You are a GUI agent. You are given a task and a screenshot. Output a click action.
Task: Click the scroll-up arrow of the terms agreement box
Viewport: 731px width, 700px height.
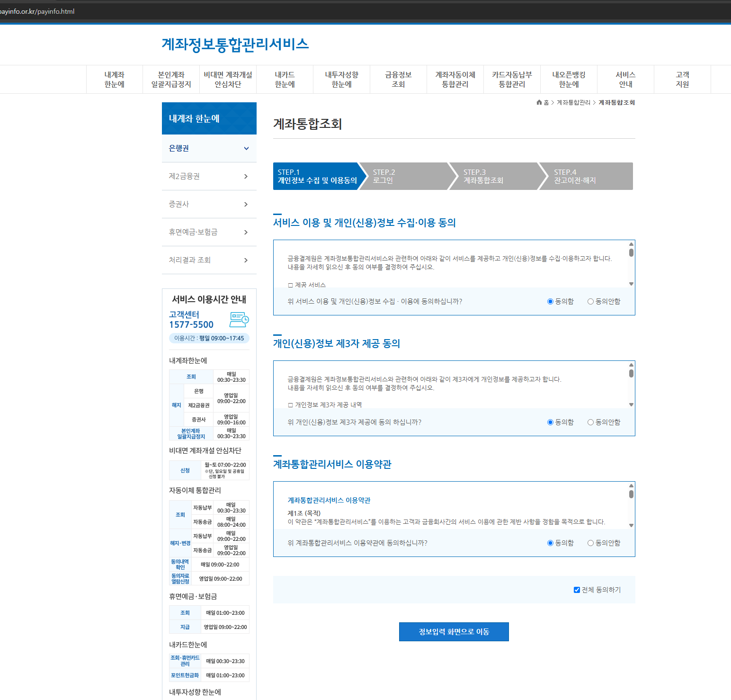tap(630, 485)
